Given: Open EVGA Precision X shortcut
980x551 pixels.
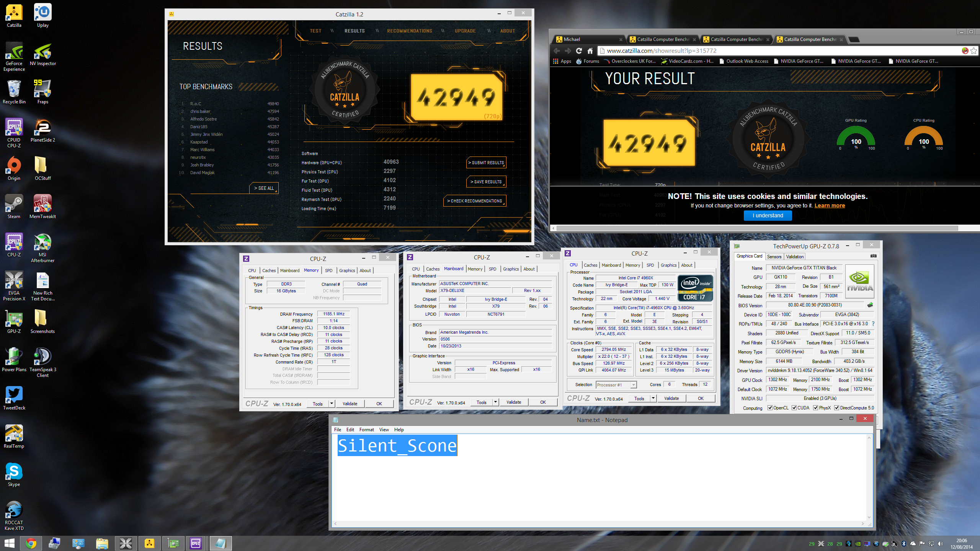Looking at the screenshot, I should (14, 286).
